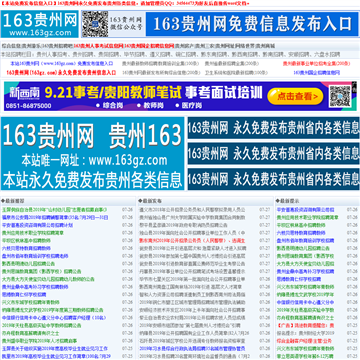
Task: Select the 铜仁招聘 category link
Action: point(185,54)
